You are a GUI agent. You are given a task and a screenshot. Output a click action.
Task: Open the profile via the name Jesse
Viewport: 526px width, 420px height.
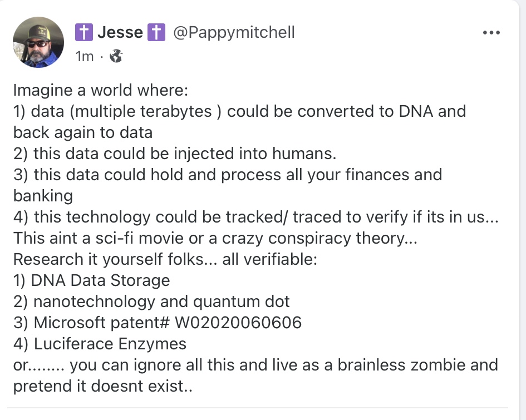click(x=120, y=33)
